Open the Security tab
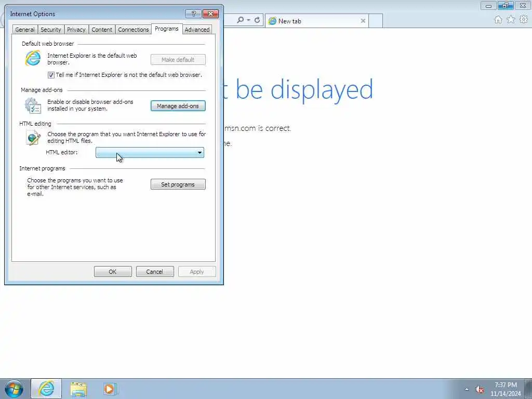The image size is (532, 399). click(50, 30)
